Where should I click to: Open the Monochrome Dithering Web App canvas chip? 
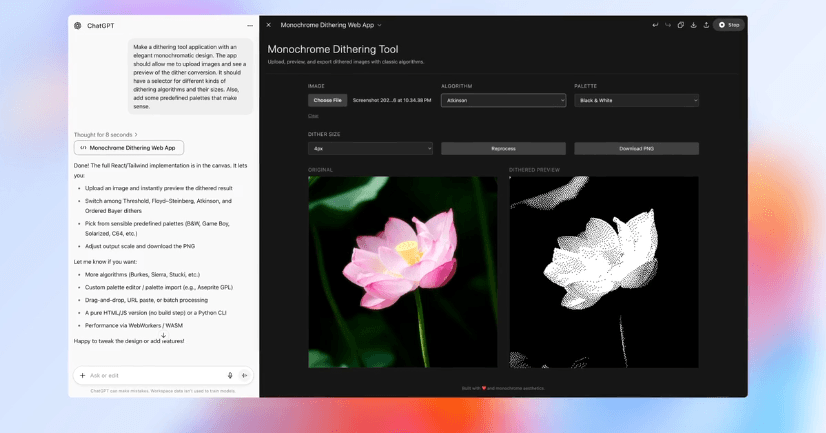point(129,148)
